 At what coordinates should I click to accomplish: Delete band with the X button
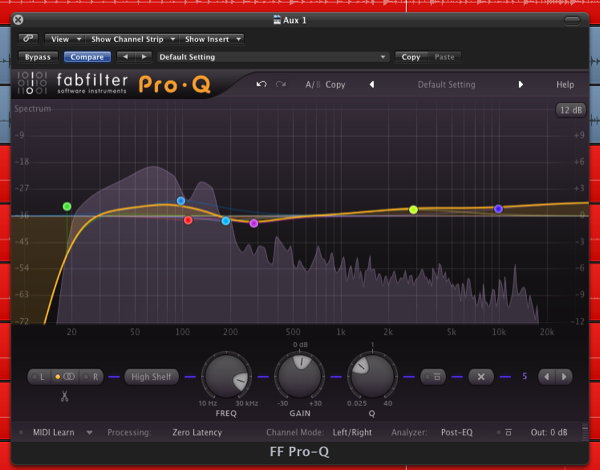[481, 376]
